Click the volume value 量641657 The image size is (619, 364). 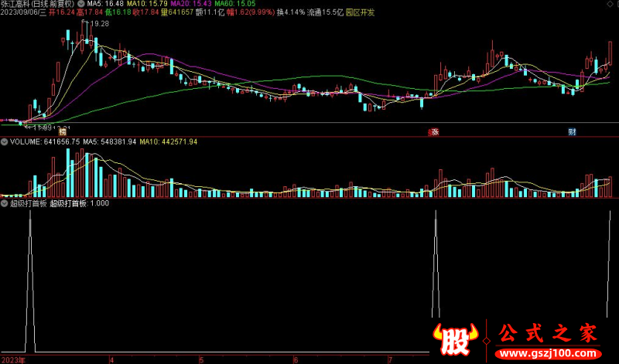pyautogui.click(x=177, y=12)
